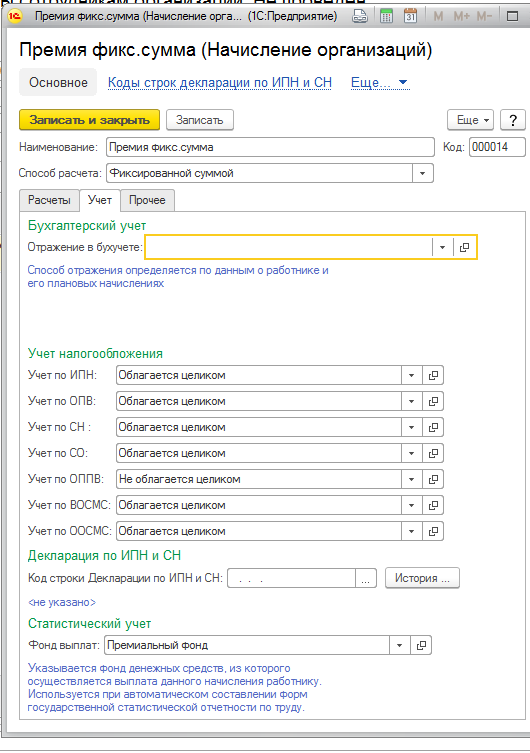Viewport: 530px width, 753px height.
Task: Expand the Отражение в бухучете dropdown arrow
Action: point(443,247)
